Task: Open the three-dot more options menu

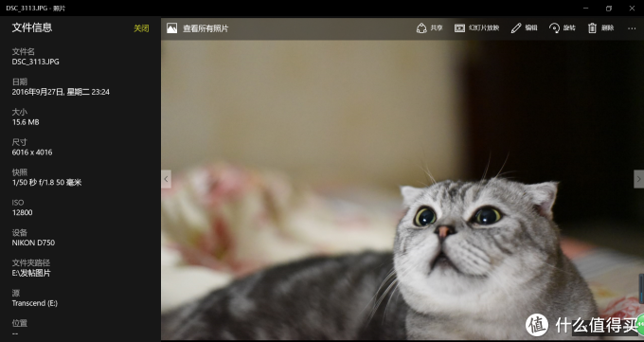Action: tap(632, 28)
